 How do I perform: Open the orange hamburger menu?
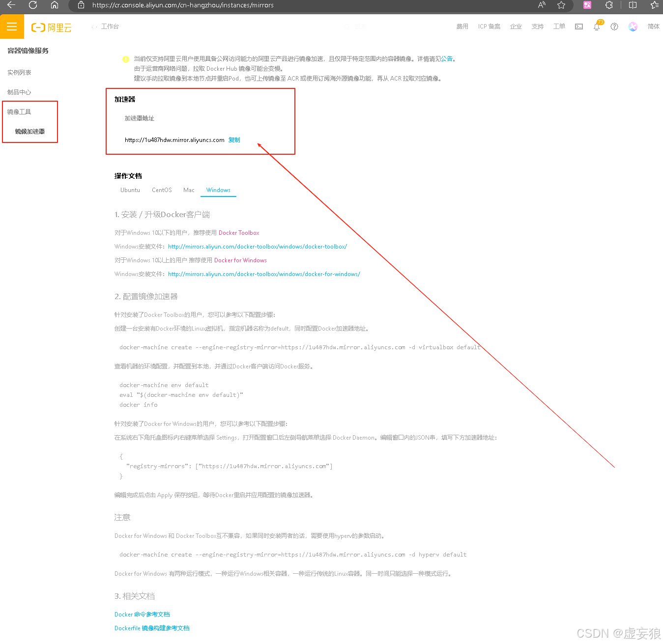(x=12, y=27)
